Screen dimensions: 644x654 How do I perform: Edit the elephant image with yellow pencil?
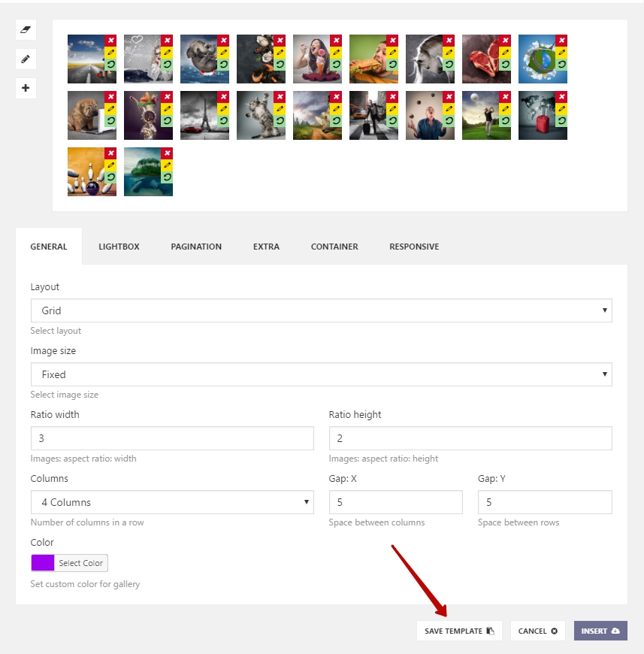point(223,53)
